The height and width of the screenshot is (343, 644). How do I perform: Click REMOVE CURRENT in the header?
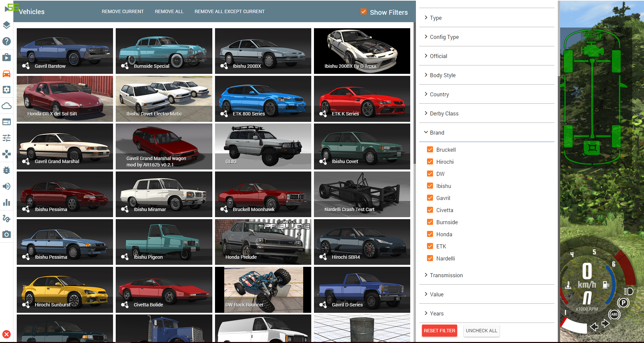123,11
